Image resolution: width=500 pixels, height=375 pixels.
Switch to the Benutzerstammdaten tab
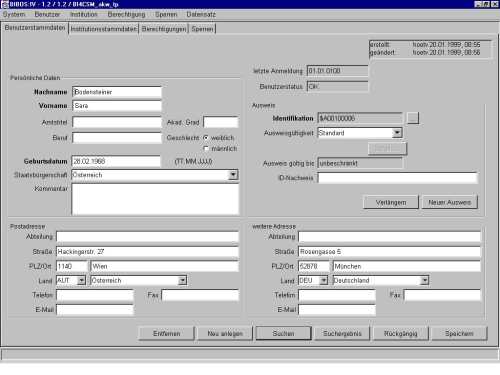(x=35, y=28)
